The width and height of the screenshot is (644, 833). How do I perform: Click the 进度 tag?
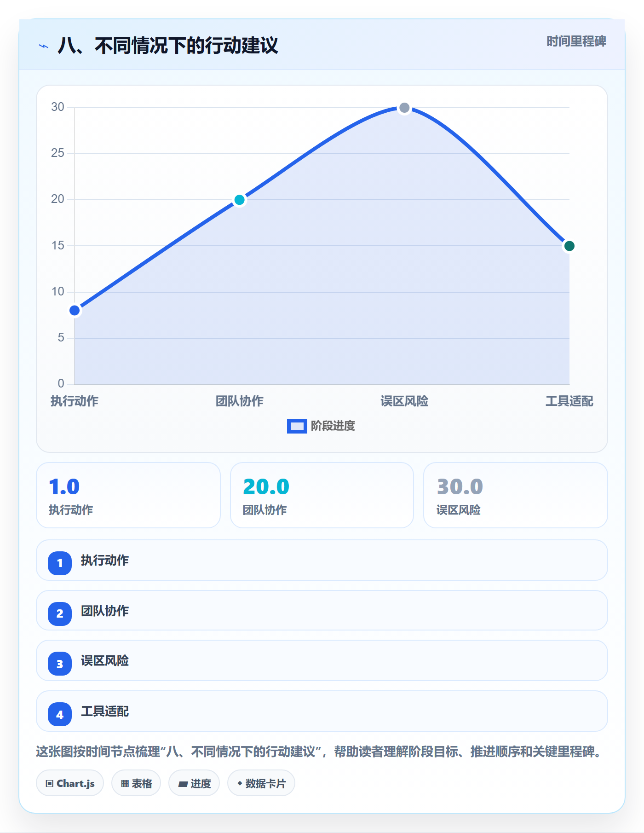point(194,783)
